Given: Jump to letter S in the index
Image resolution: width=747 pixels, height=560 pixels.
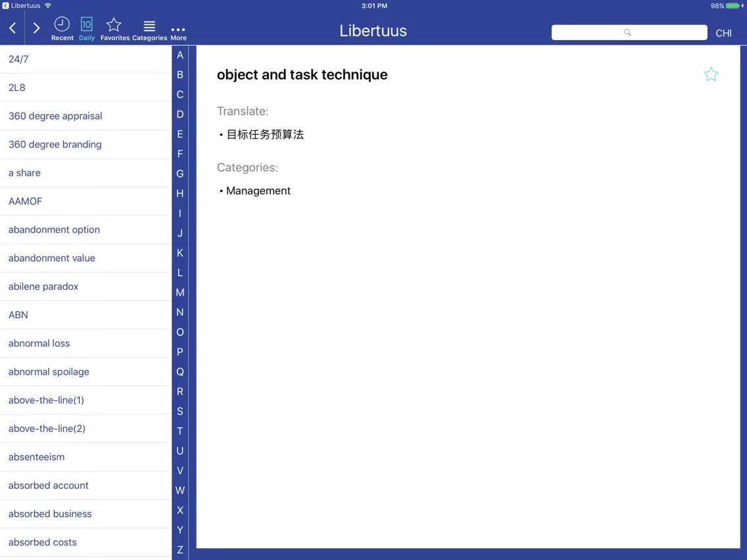Looking at the screenshot, I should (x=180, y=411).
